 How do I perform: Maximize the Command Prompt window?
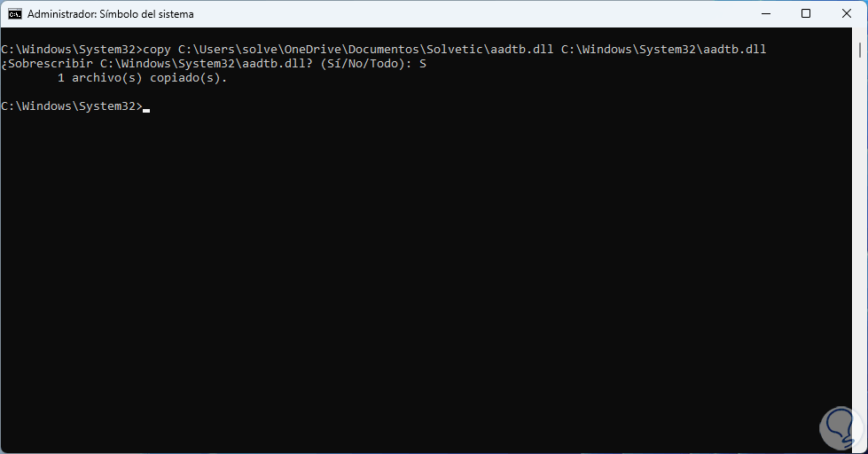806,14
